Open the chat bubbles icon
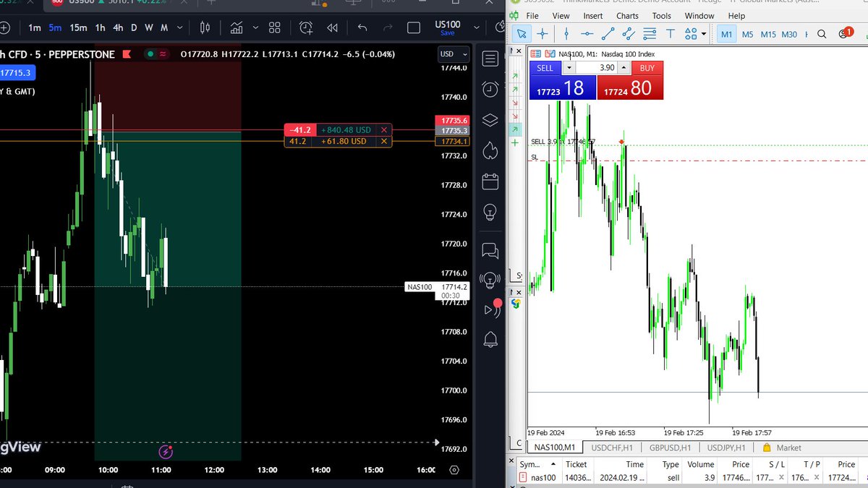 coord(490,251)
